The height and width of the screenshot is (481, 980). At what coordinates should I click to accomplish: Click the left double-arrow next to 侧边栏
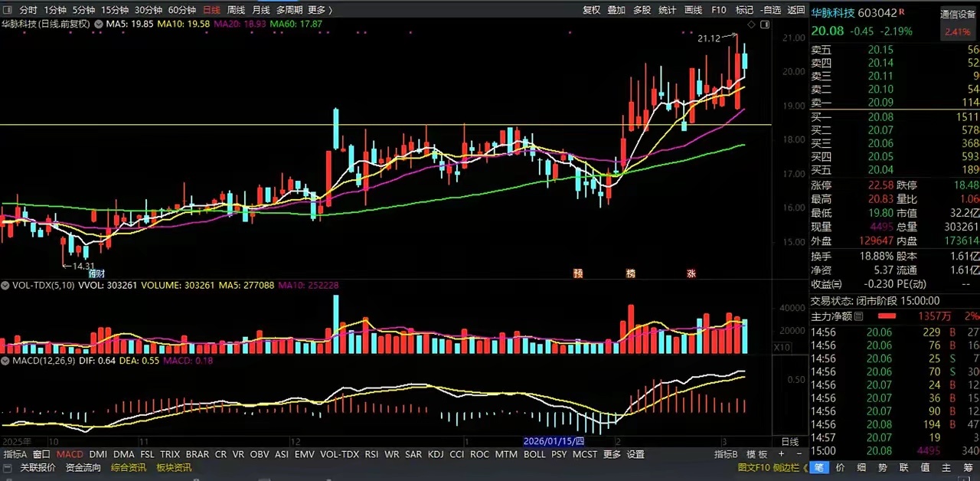point(807,467)
